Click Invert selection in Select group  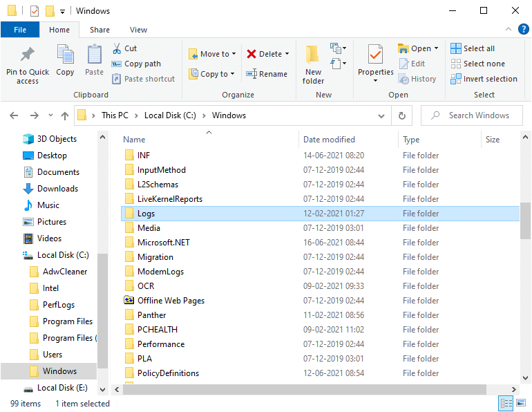(484, 79)
